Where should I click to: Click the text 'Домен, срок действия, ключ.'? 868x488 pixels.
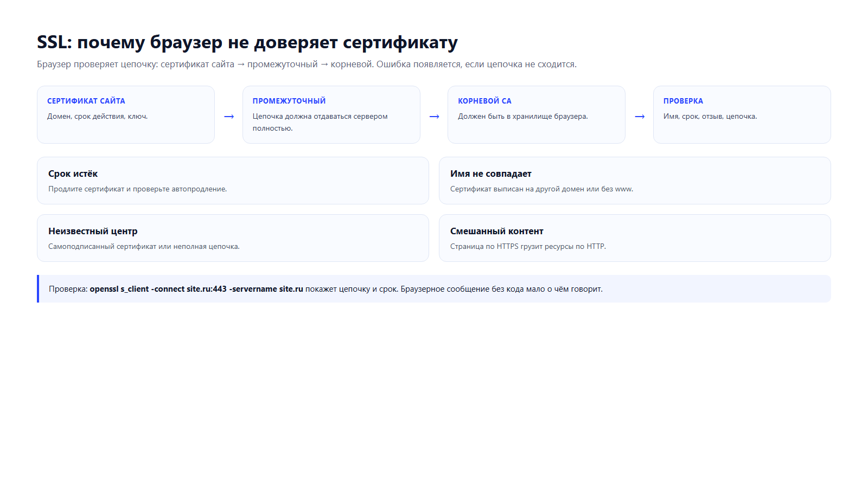(x=98, y=116)
